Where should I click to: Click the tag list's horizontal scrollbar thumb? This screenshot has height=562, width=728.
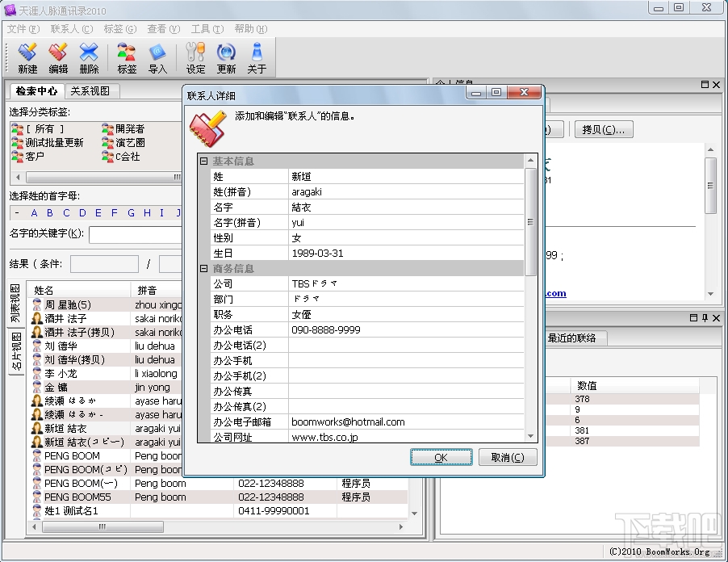click(x=104, y=177)
